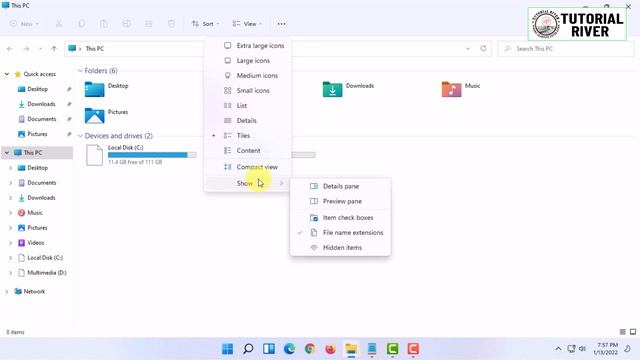Collapse the This PC tree node
The width and height of the screenshot is (640, 360).
point(7,153)
